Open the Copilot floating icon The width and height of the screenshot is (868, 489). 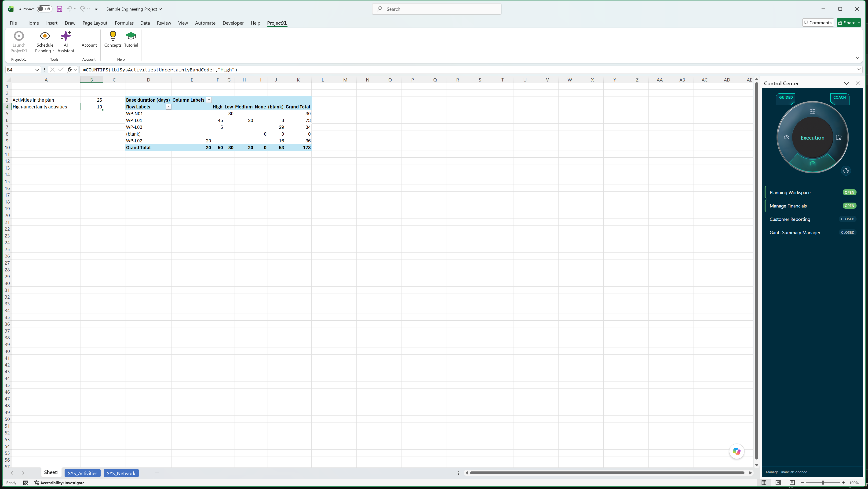click(x=737, y=451)
